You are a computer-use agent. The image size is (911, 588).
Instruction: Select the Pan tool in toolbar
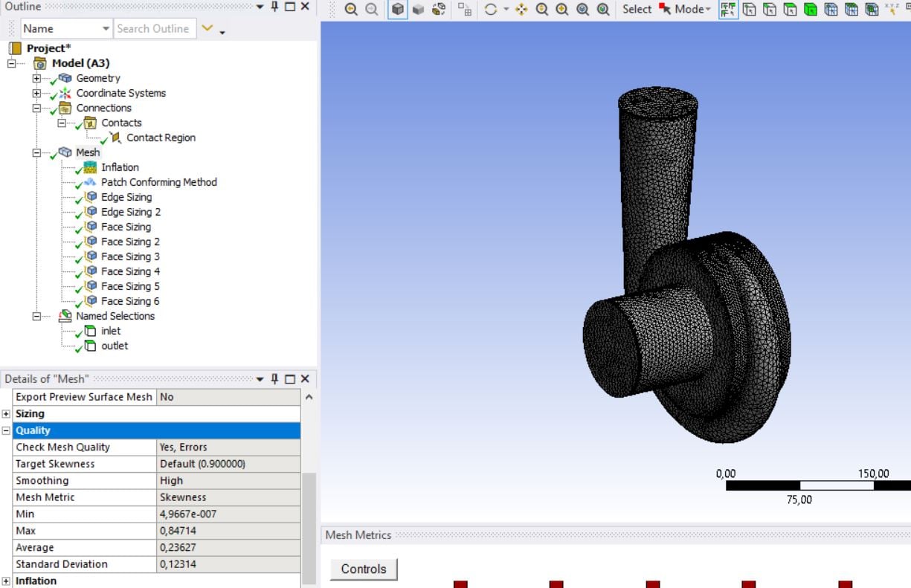tap(521, 9)
